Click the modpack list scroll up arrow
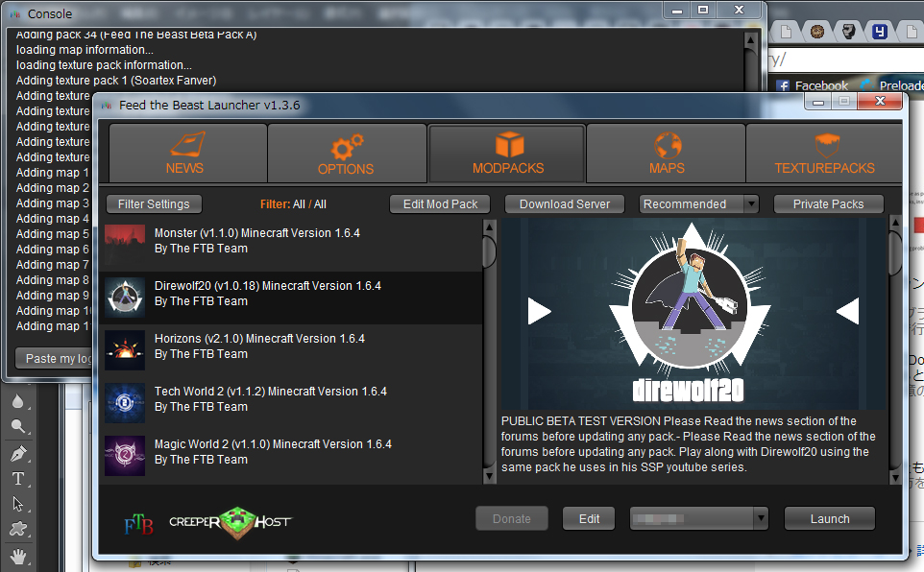This screenshot has height=572, width=924. [x=489, y=226]
